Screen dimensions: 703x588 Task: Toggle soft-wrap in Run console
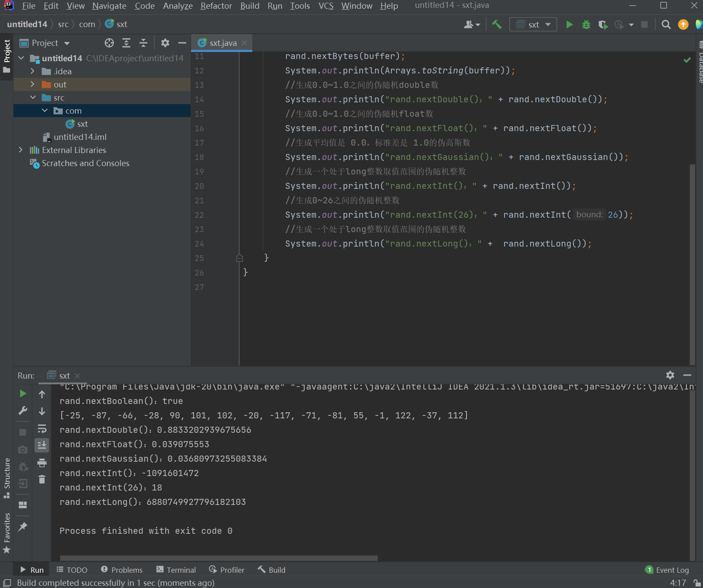pyautogui.click(x=42, y=428)
